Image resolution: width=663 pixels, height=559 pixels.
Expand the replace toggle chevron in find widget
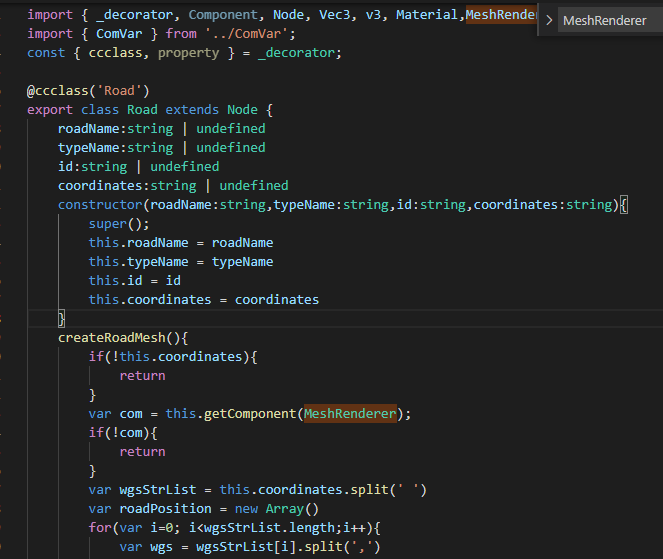tap(549, 20)
